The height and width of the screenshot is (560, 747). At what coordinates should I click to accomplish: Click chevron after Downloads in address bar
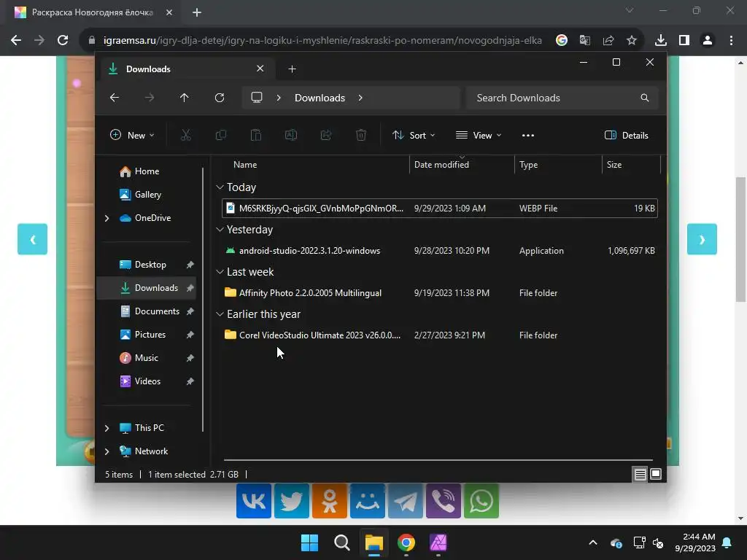(360, 98)
